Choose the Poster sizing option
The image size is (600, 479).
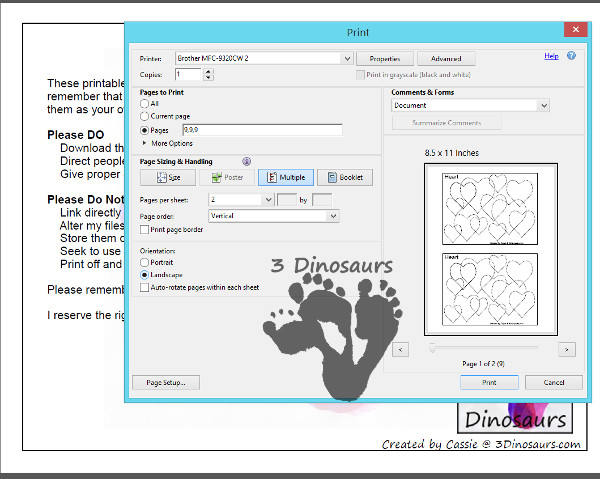tap(226, 177)
